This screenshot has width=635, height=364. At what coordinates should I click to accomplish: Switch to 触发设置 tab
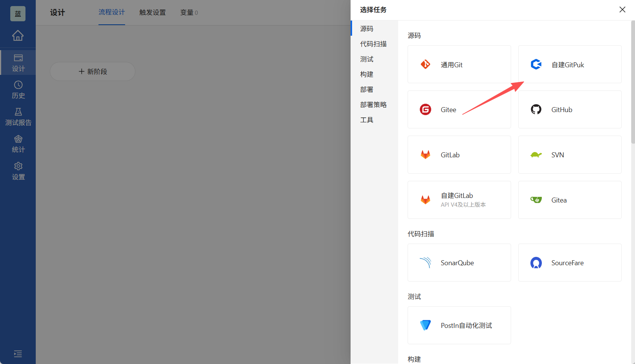(x=152, y=13)
